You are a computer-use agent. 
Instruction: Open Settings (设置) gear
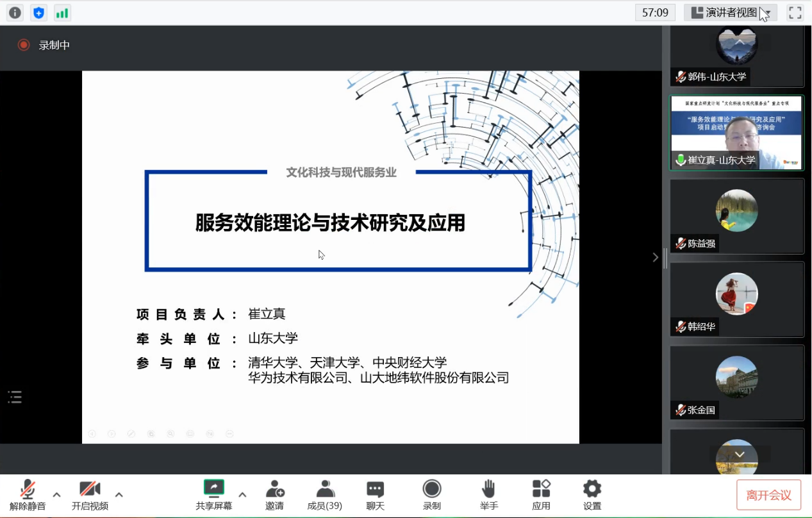[x=592, y=495]
